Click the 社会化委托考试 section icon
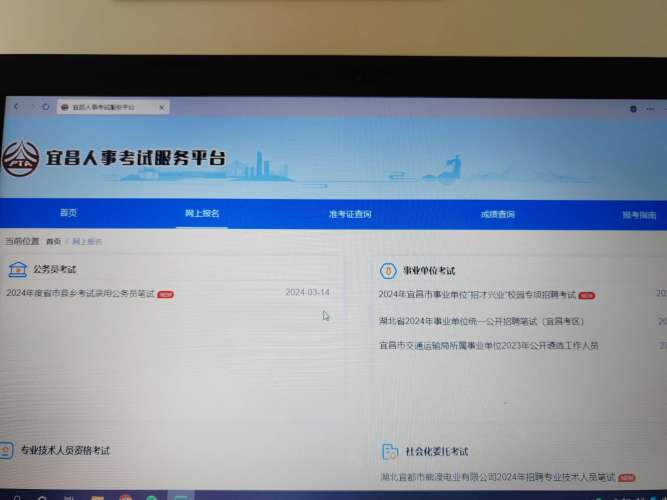 [390, 453]
